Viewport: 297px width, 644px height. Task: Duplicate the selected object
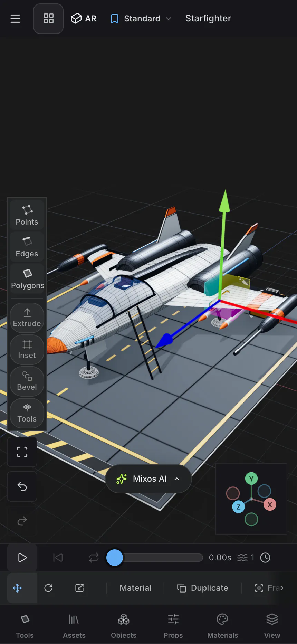(x=203, y=588)
